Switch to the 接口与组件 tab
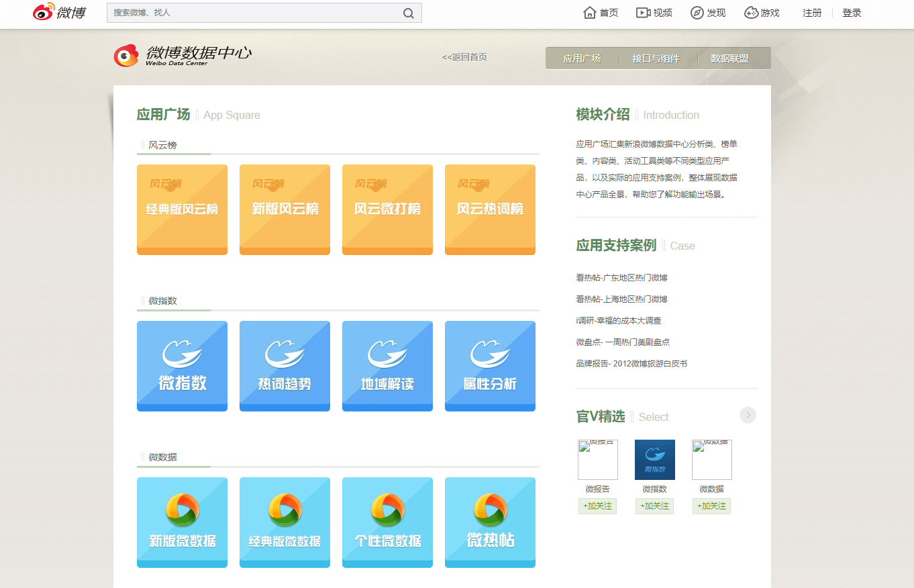The image size is (914, 588). click(656, 58)
